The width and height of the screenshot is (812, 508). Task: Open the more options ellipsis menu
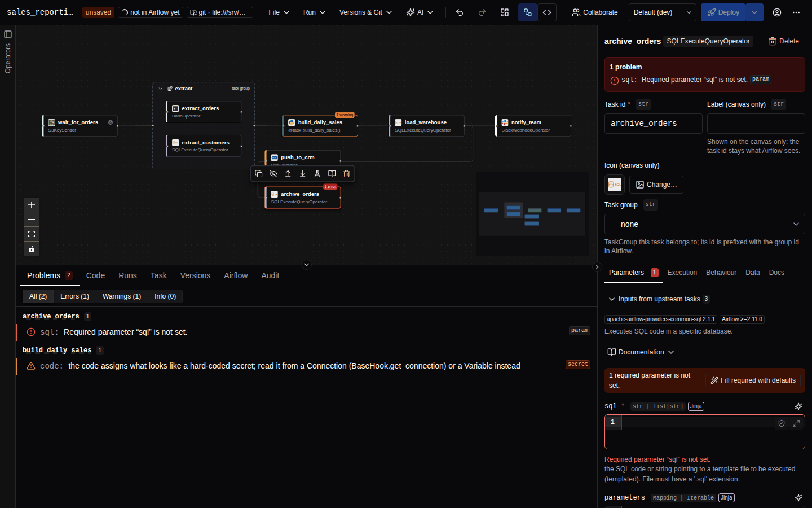point(796,12)
